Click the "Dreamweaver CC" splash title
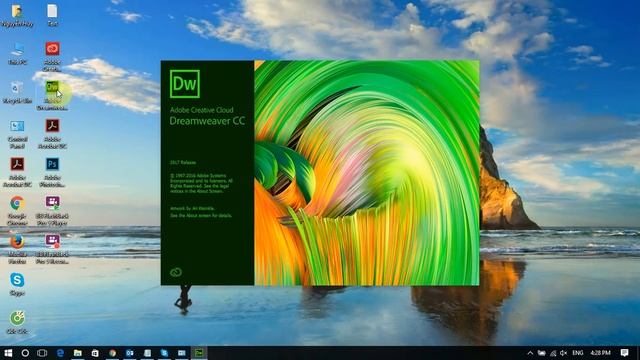This screenshot has width=640, height=360. (207, 121)
